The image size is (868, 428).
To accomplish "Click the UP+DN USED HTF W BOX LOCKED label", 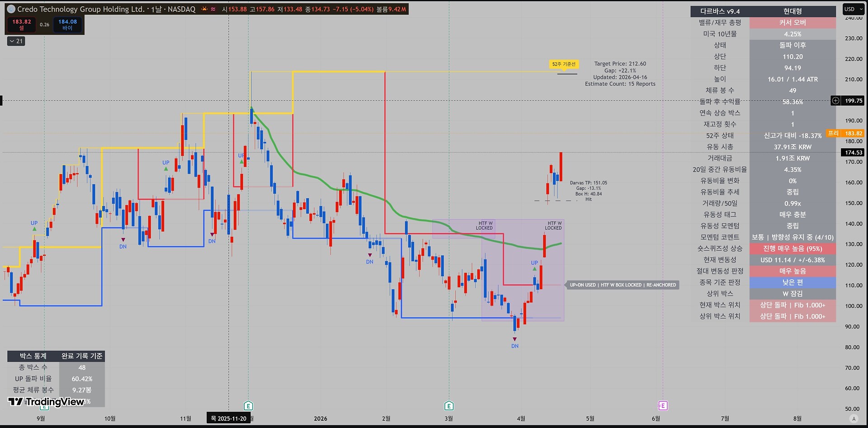I will [623, 285].
